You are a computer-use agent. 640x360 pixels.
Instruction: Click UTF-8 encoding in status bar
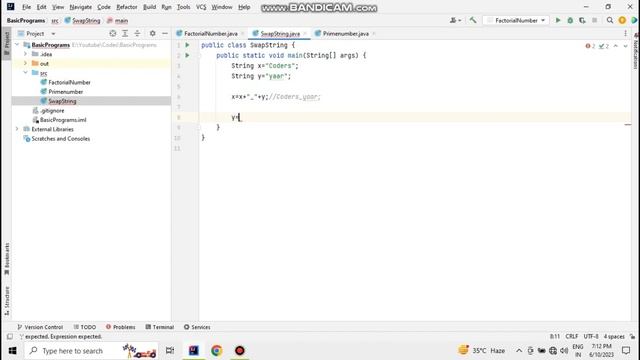click(591, 336)
